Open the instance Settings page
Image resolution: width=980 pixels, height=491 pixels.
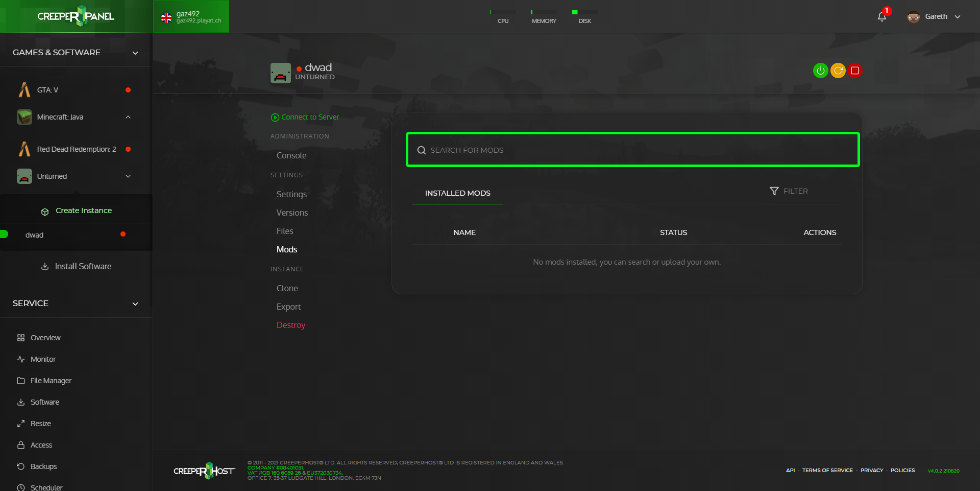coord(291,194)
